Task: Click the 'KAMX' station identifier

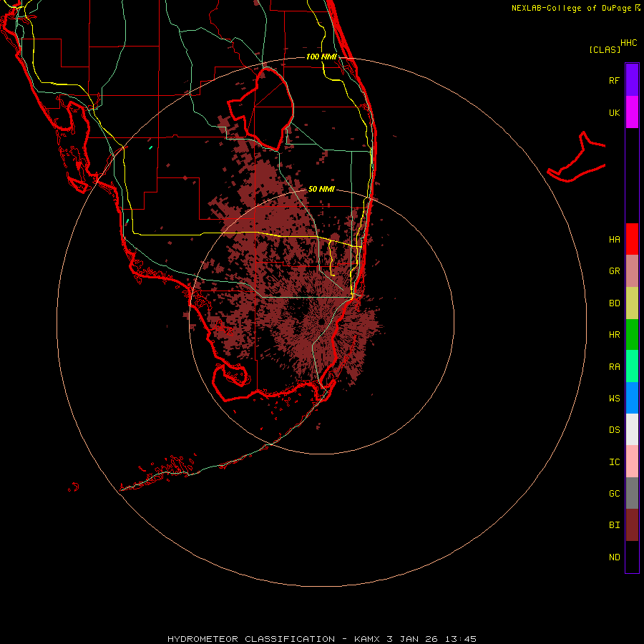Action: [369, 639]
